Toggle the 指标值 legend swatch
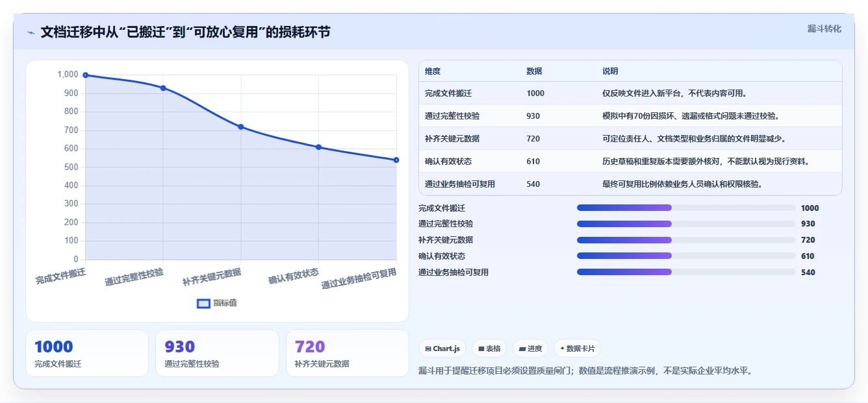Image resolution: width=868 pixels, height=403 pixels. click(203, 303)
